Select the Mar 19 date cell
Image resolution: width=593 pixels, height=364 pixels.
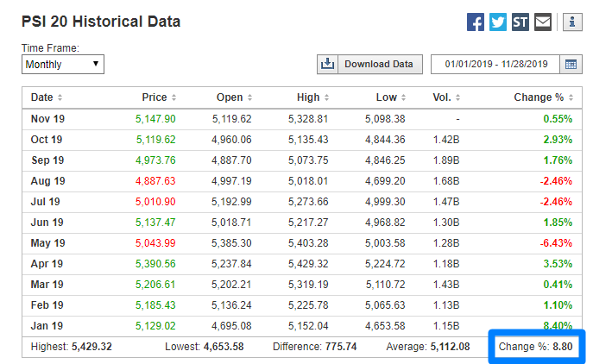(x=47, y=285)
